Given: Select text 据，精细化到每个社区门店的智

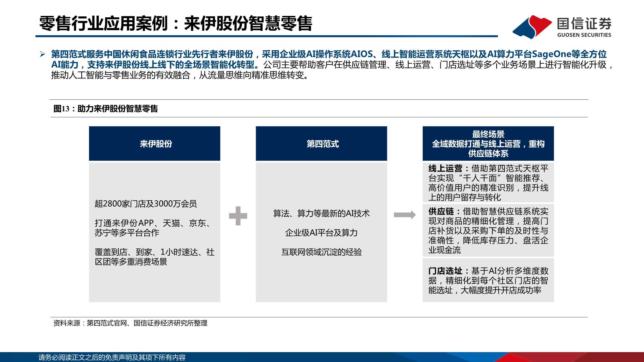Looking at the screenshot, I should (x=488, y=280).
